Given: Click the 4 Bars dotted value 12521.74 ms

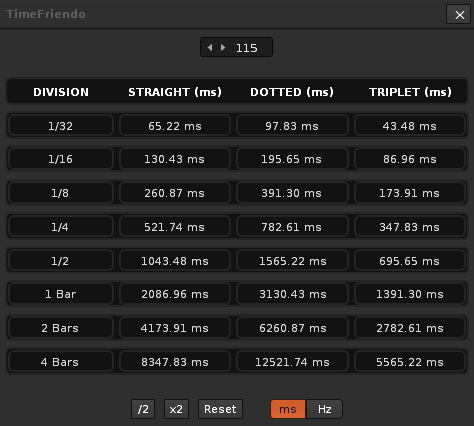Looking at the screenshot, I should tap(292, 362).
